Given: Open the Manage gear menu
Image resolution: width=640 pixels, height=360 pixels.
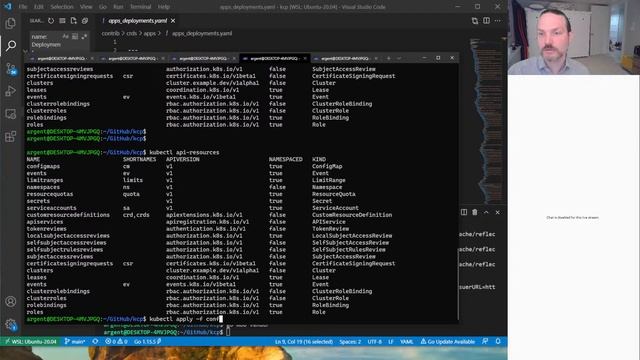Looking at the screenshot, I should point(11,324).
